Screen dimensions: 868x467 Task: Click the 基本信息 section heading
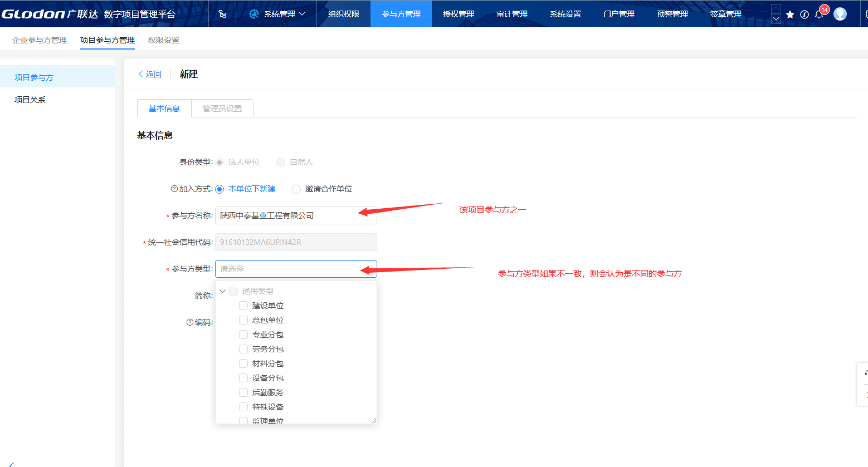pyautogui.click(x=155, y=135)
